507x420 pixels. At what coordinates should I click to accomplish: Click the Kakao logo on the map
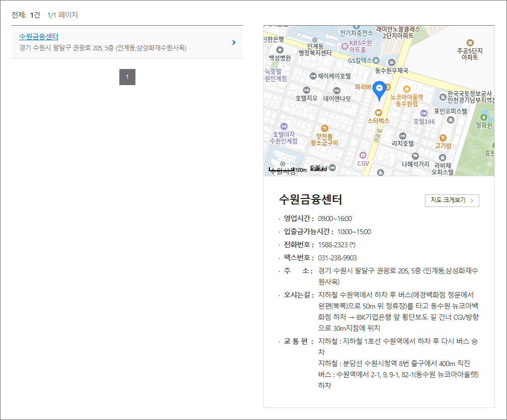318,169
